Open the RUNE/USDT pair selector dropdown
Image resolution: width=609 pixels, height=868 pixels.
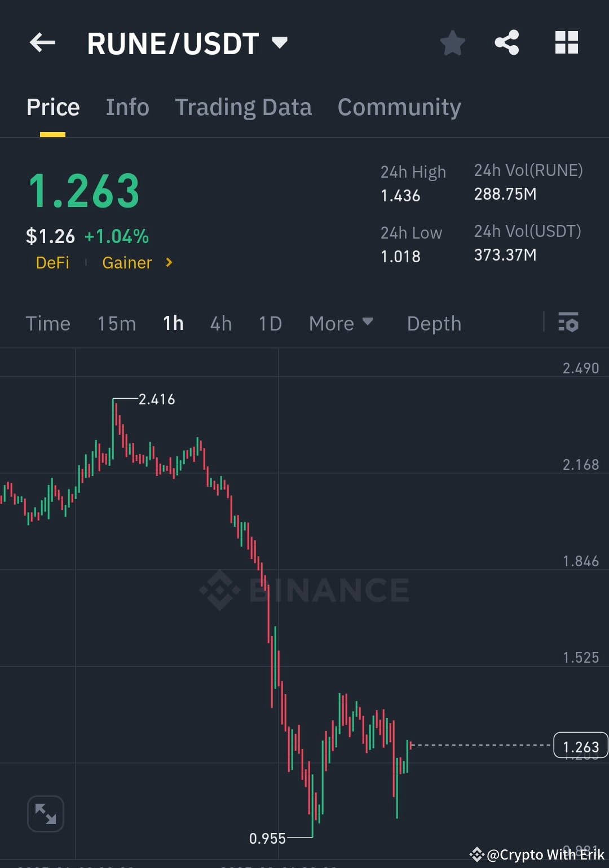click(x=279, y=42)
